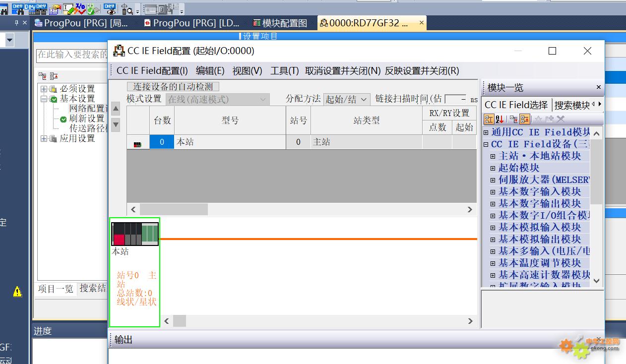Collapse CC IE Field设备 node
The image size is (626, 364).
[486, 144]
